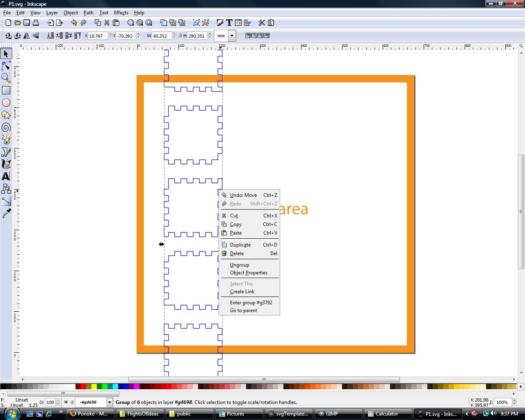Switch to GIMP taskbar button
The width and height of the screenshot is (525, 420).
(x=338, y=414)
